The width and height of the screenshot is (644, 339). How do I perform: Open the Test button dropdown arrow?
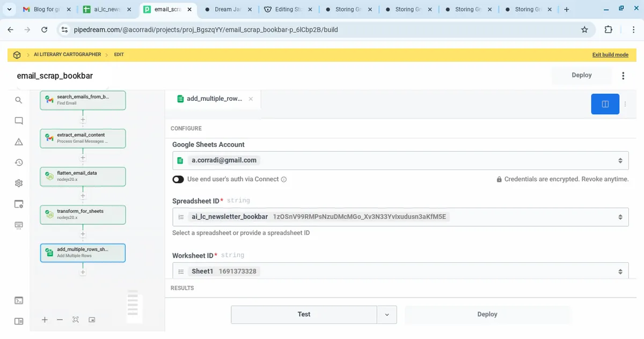pos(387,315)
